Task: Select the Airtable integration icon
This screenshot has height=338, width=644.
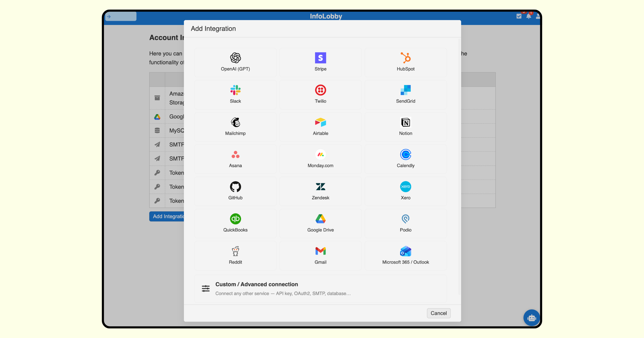Action: click(x=320, y=122)
